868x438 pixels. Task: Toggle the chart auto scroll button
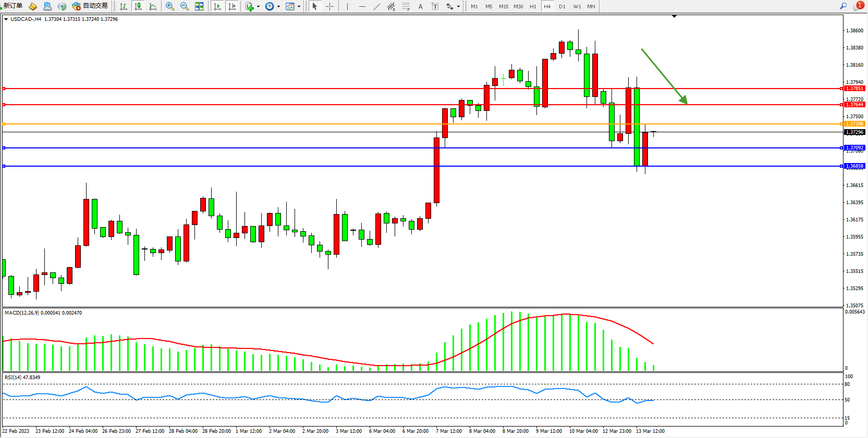[x=217, y=6]
